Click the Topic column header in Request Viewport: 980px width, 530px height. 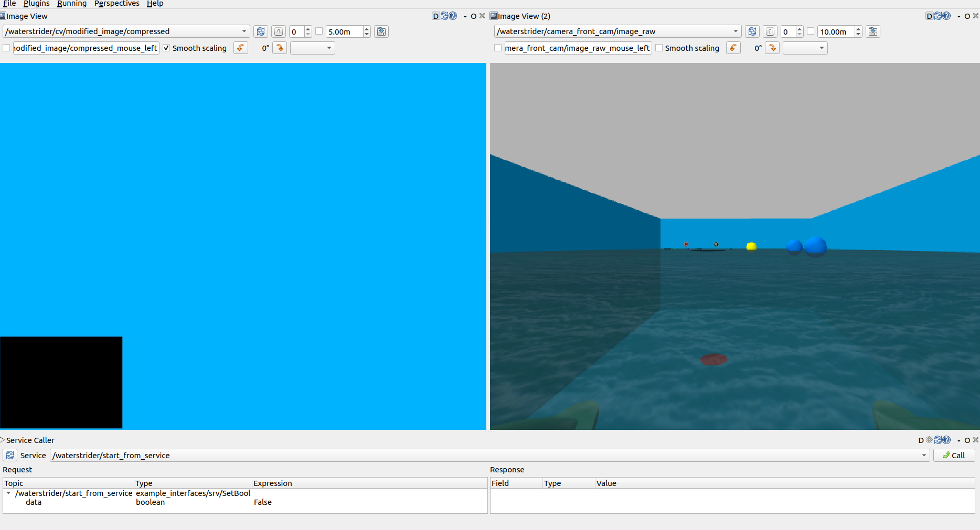(69, 483)
